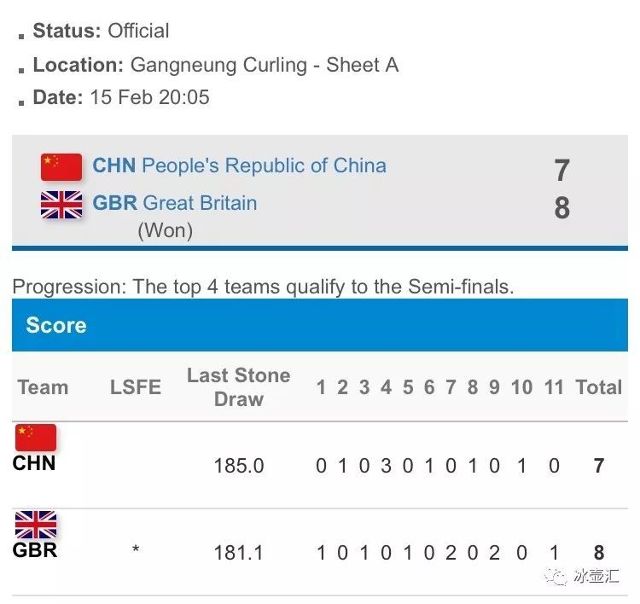
Task: Click end 11 column header
Action: 553,387
